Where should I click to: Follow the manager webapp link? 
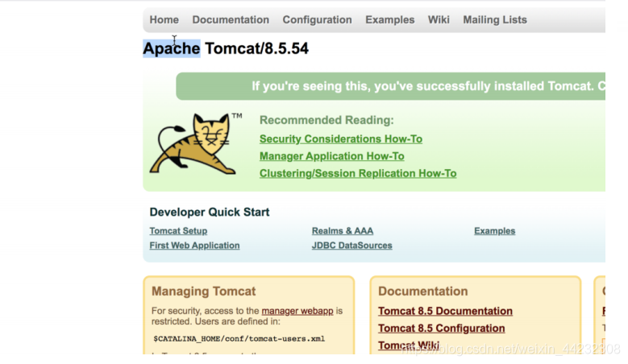(x=297, y=311)
